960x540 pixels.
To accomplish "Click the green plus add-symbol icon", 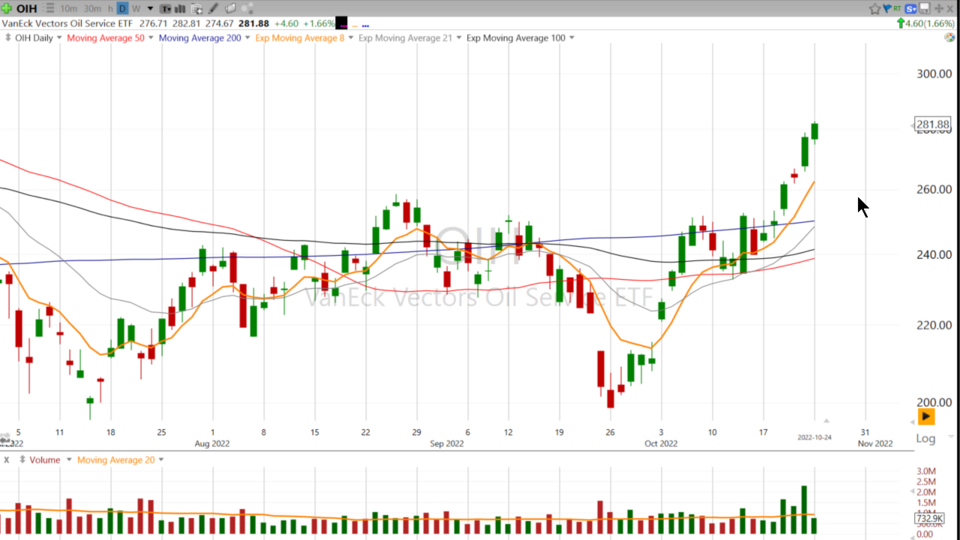I will click(x=7, y=8).
